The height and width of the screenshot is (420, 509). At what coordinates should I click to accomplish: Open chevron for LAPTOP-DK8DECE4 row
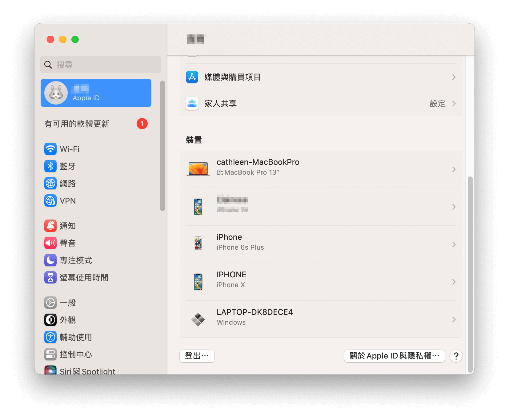(454, 319)
